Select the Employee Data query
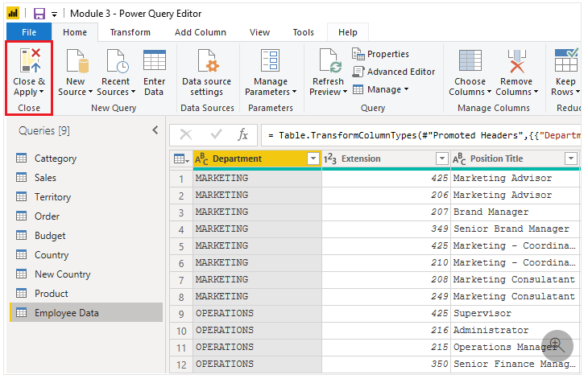 [86, 313]
